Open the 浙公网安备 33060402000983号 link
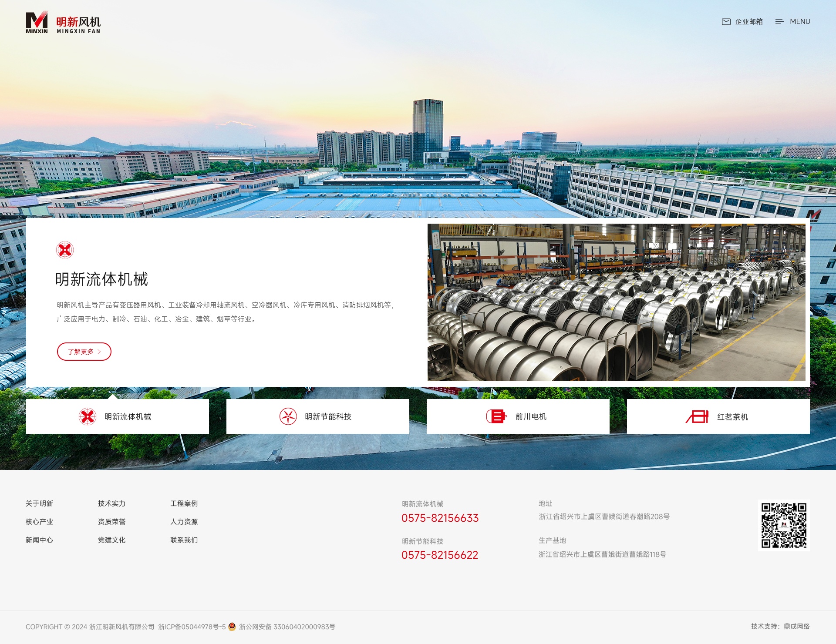 [287, 627]
